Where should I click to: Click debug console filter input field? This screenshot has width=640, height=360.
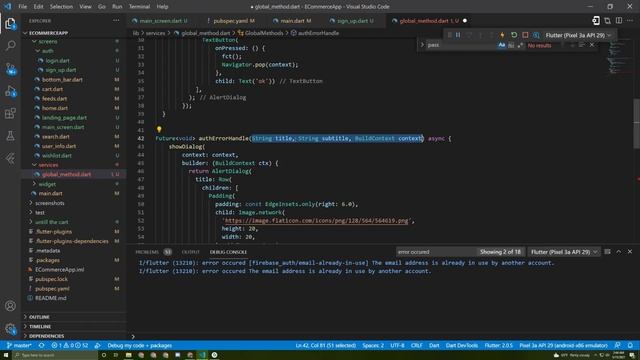pyautogui.click(x=436, y=252)
